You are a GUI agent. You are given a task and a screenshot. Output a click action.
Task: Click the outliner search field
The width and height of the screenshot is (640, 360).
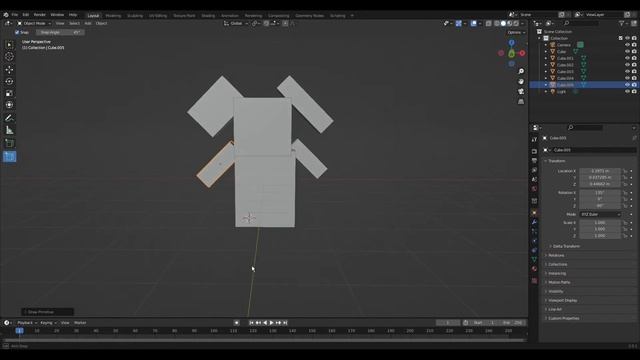coord(581,23)
